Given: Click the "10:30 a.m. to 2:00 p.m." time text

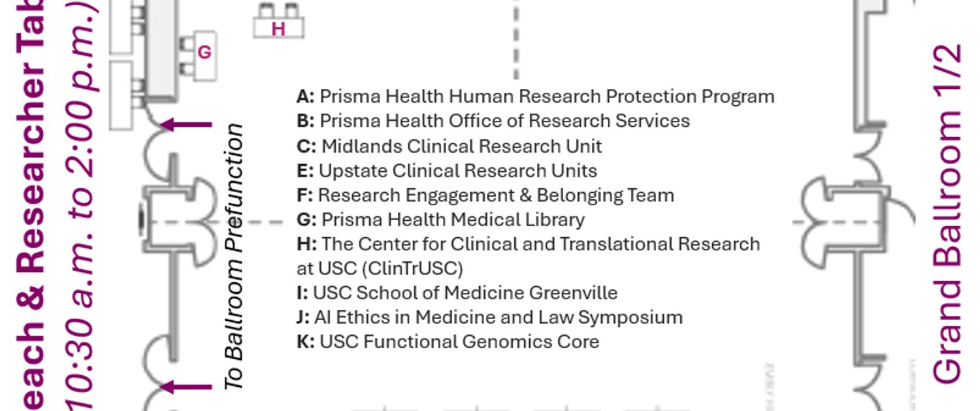Looking at the screenshot, I should click(x=80, y=216).
